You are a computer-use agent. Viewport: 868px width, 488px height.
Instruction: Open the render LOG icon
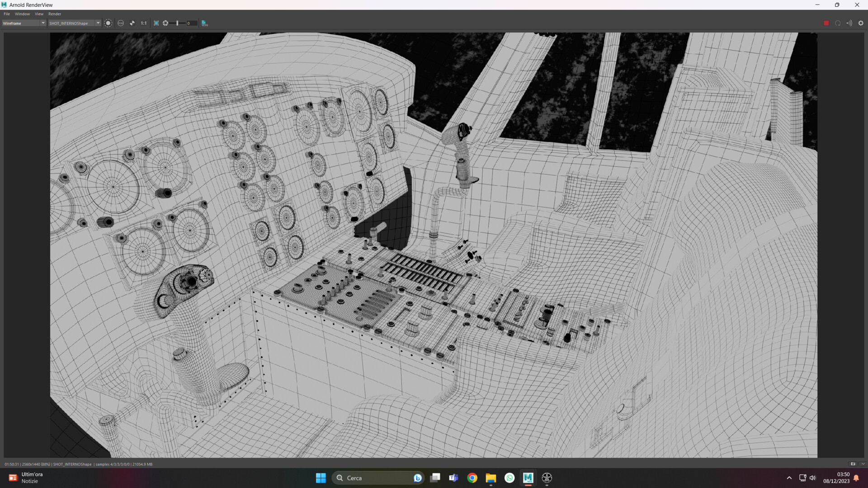click(204, 23)
